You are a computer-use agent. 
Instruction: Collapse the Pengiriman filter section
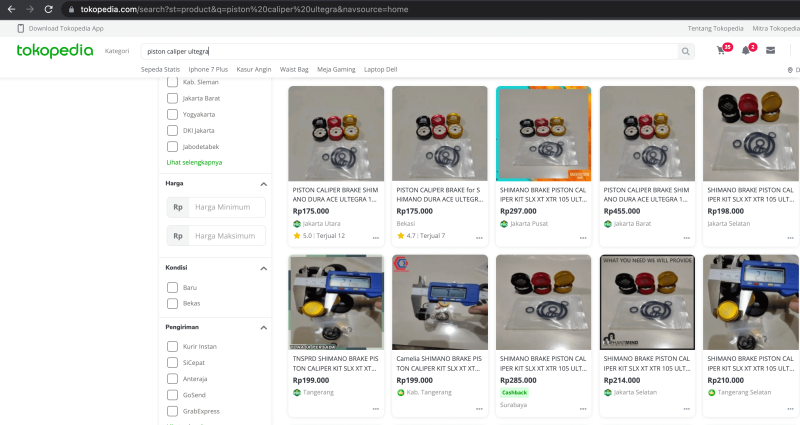click(x=263, y=328)
